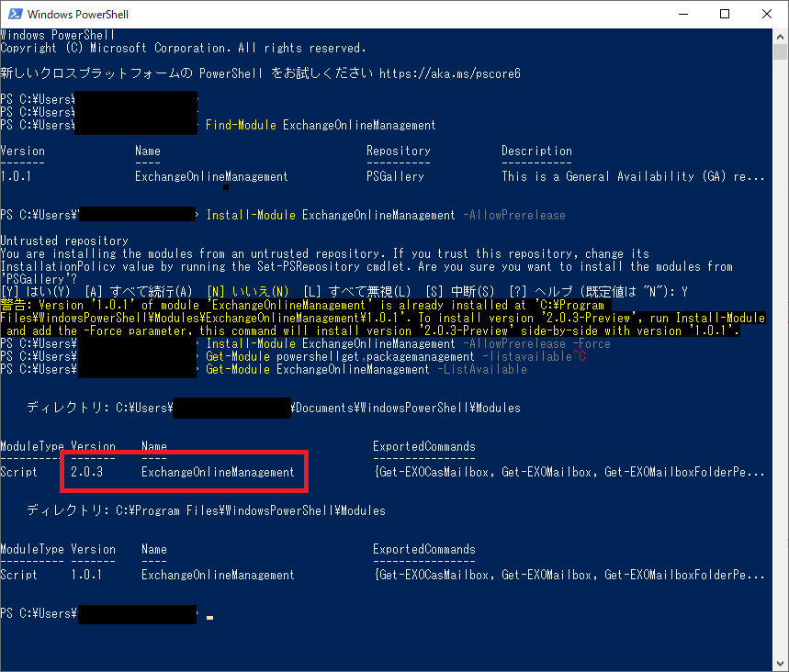Click the aka.ms/pscore6 URL
This screenshot has height=672, width=789.
click(450, 73)
